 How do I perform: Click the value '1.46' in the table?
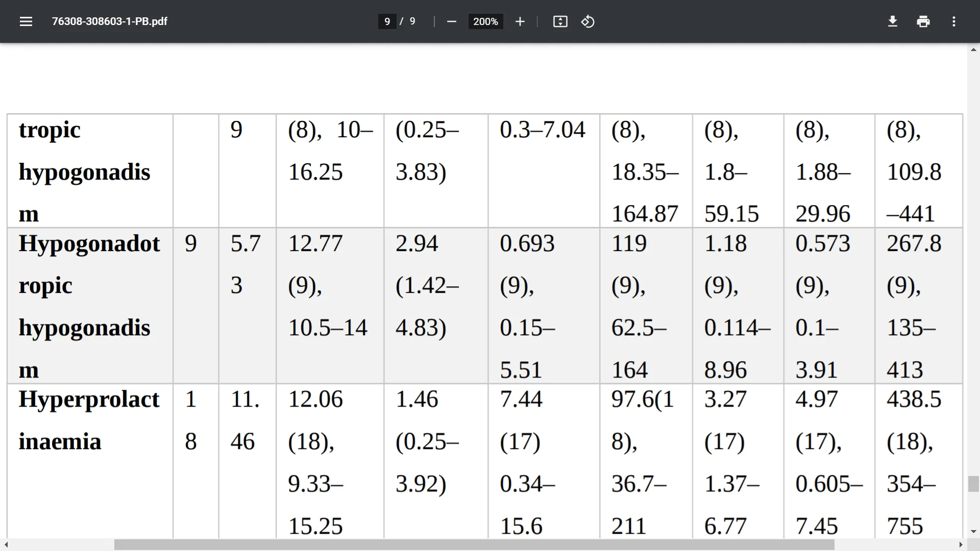416,399
